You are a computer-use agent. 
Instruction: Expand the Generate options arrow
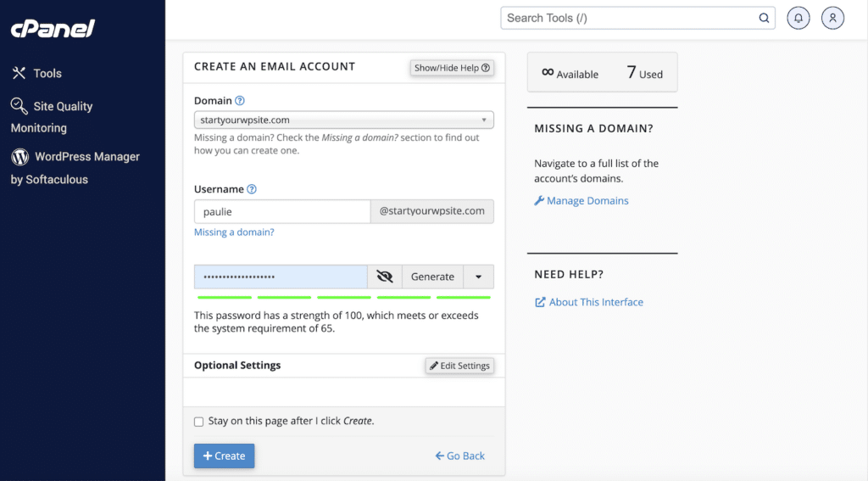click(478, 277)
